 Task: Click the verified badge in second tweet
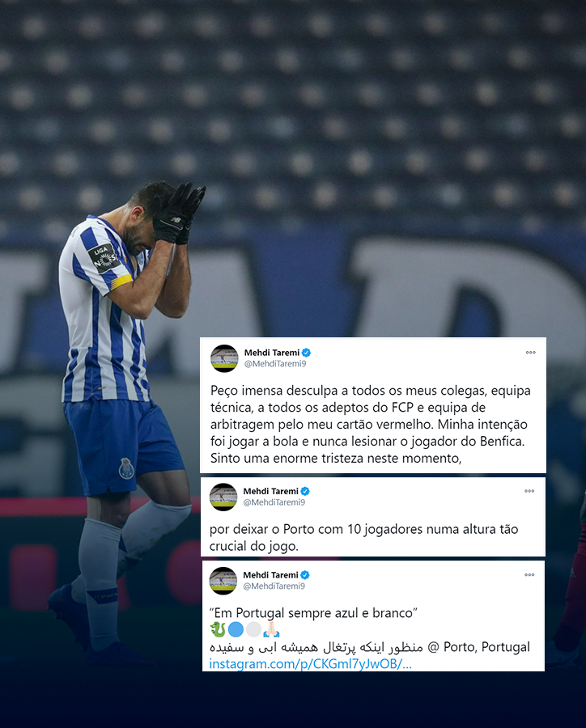pyautogui.click(x=305, y=491)
